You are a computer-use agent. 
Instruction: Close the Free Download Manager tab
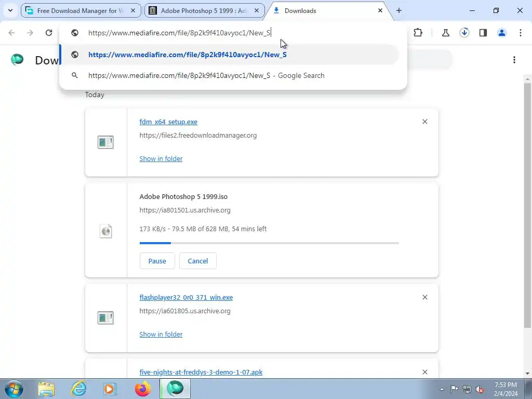click(x=133, y=10)
